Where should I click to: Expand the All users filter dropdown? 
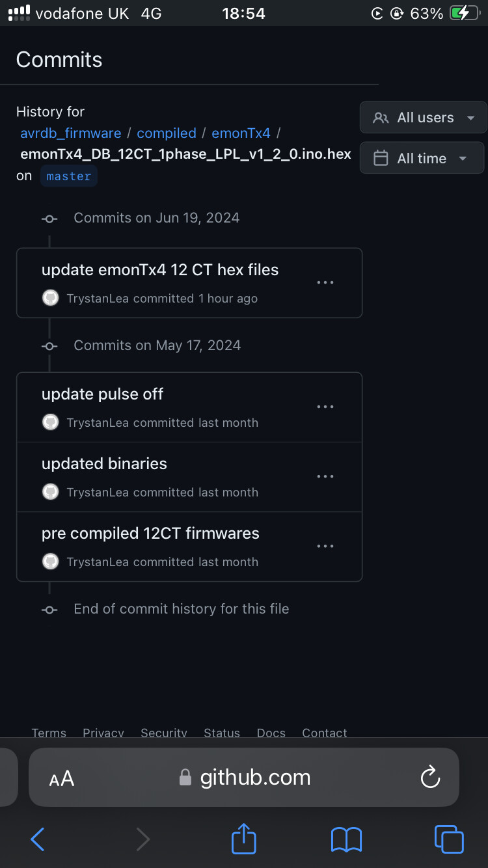coord(423,118)
